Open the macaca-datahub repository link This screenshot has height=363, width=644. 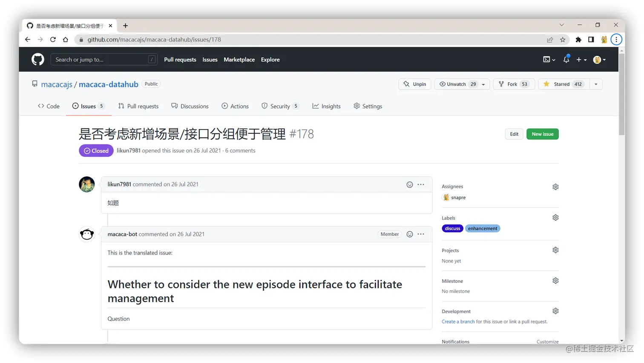pyautogui.click(x=109, y=84)
